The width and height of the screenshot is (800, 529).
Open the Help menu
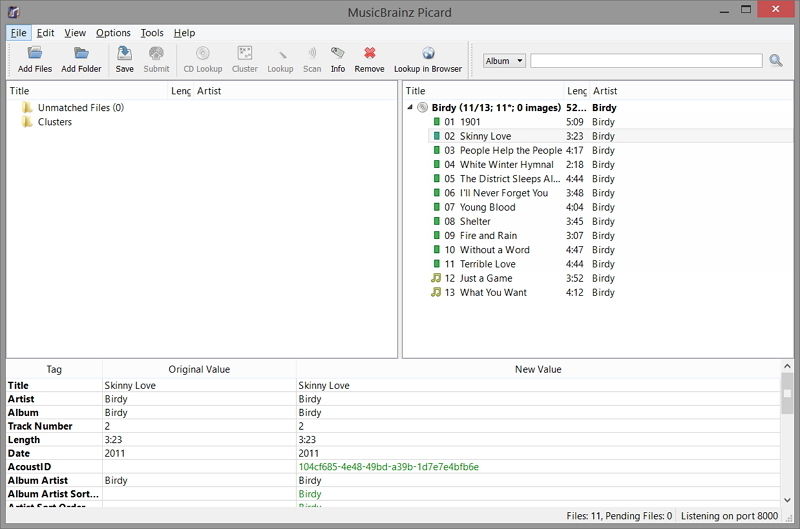point(184,33)
